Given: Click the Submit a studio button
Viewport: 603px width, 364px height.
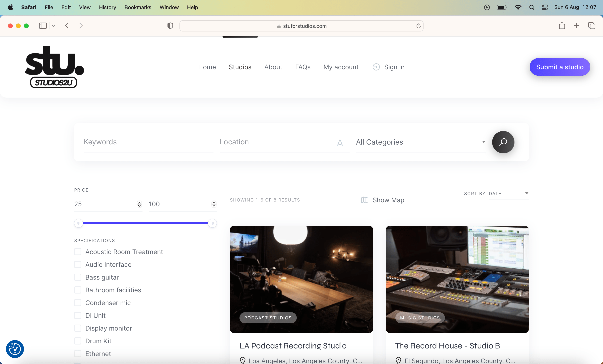Looking at the screenshot, I should coord(560,67).
